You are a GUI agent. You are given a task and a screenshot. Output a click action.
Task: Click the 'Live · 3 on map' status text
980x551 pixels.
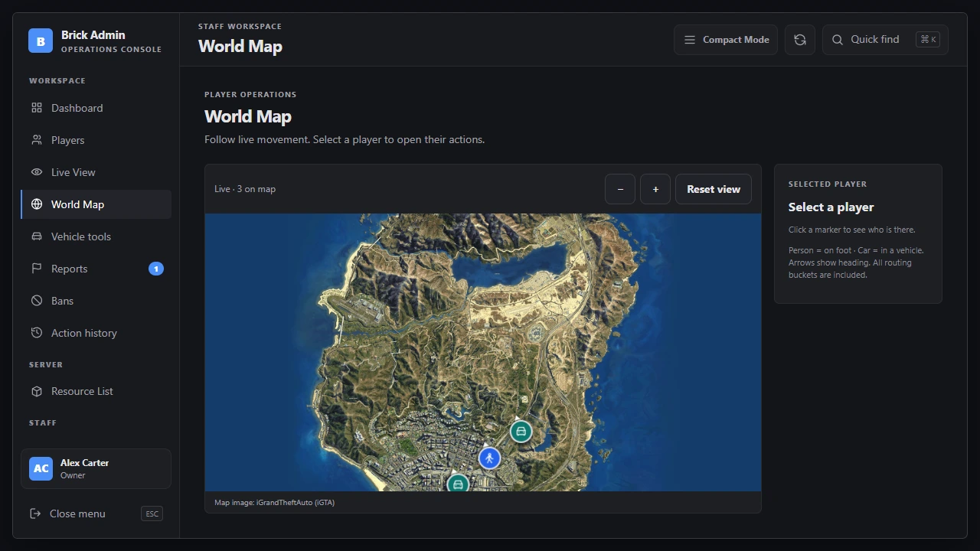point(245,189)
